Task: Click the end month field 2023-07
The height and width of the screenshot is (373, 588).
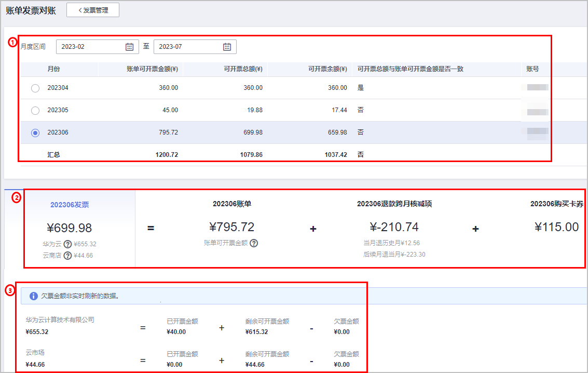Action: (x=188, y=47)
